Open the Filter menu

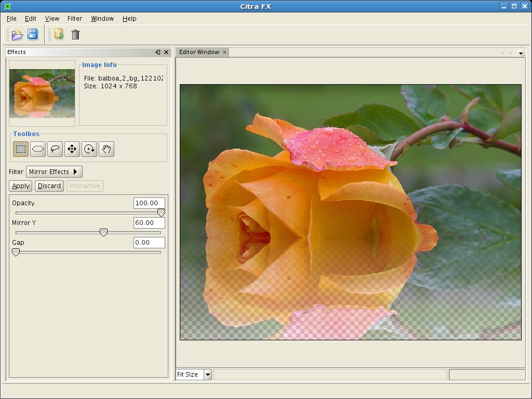75,19
